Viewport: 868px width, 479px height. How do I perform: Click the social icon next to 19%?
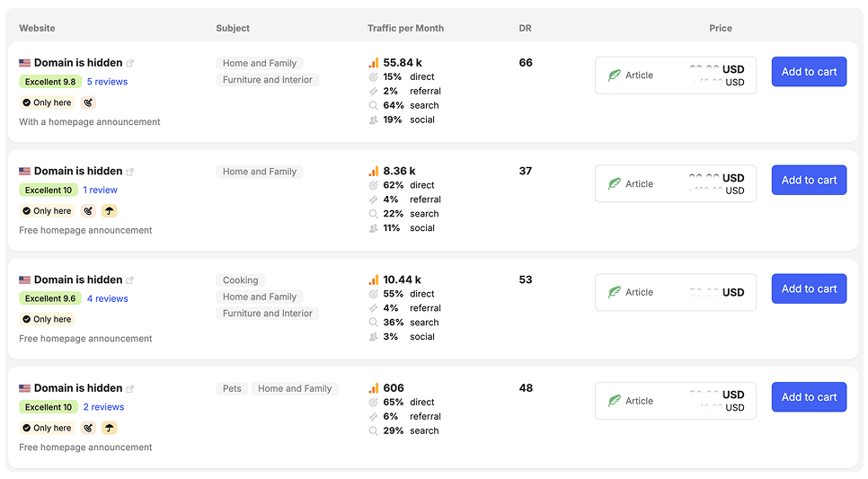click(374, 120)
